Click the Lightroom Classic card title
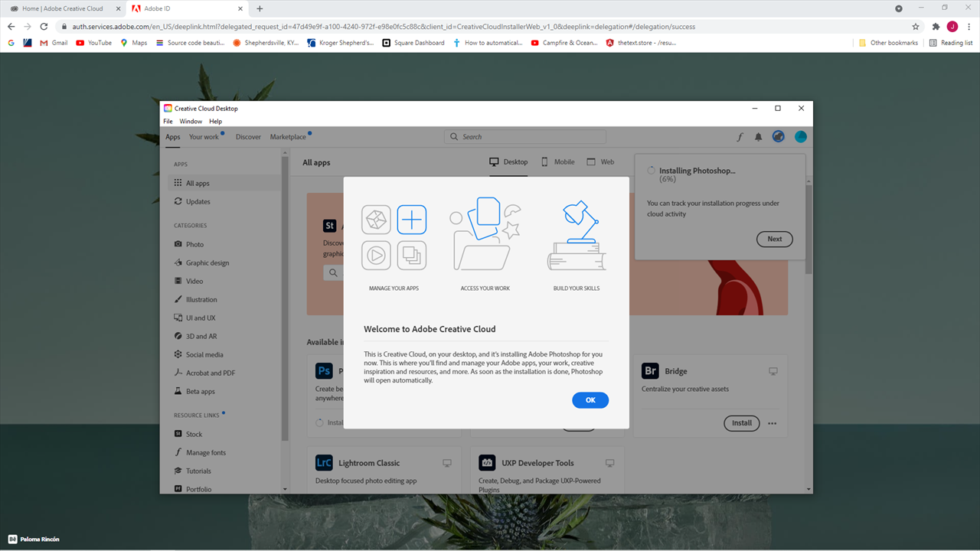The width and height of the screenshot is (980, 551). [x=369, y=463]
